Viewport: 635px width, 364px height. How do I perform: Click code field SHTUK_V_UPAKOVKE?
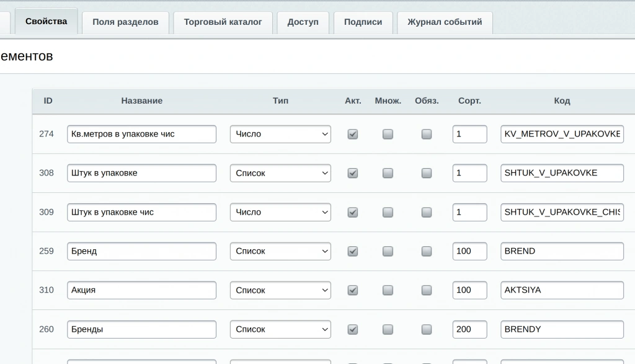coord(562,173)
